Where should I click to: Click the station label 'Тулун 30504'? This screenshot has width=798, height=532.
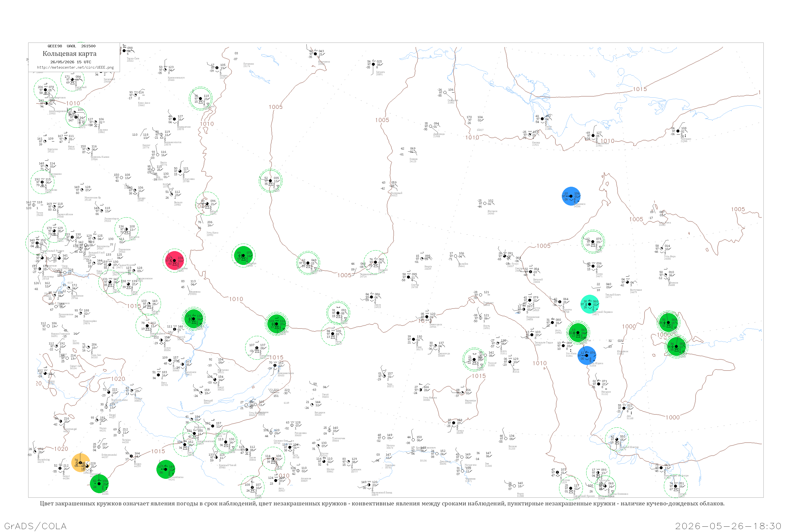click(167, 349)
